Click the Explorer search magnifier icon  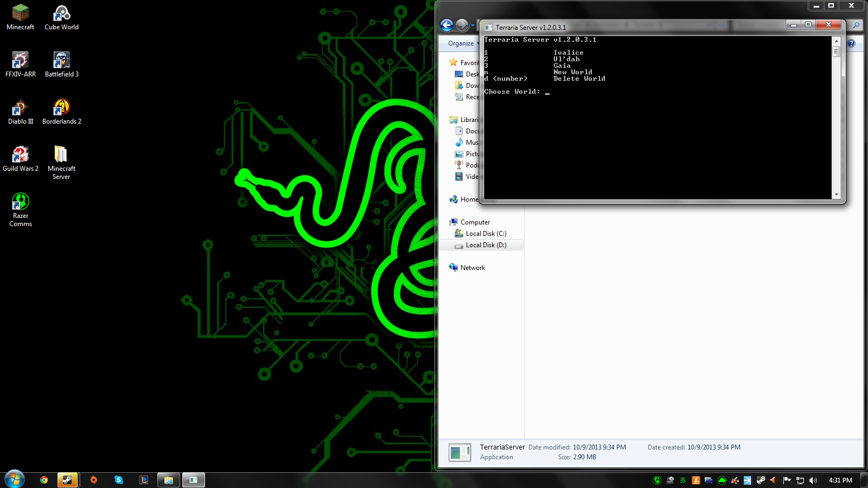point(856,25)
